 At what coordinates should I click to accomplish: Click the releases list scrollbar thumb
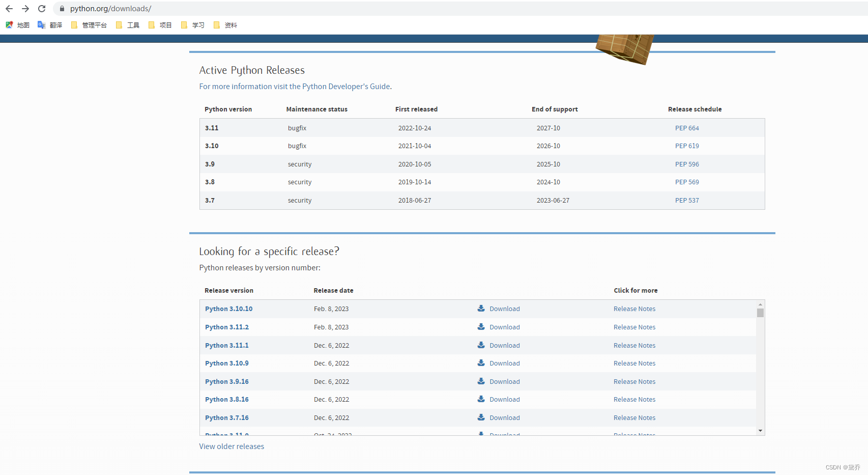(760, 313)
